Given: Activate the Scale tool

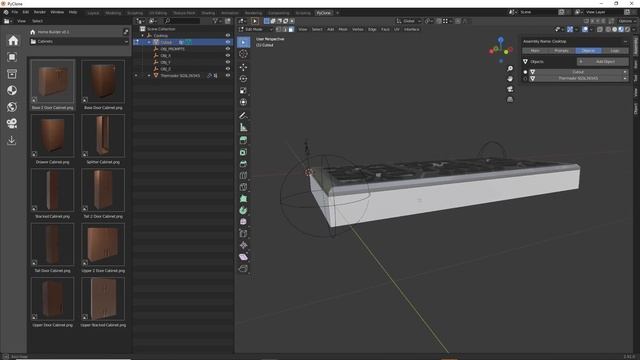Looking at the screenshot, I should click(243, 91).
